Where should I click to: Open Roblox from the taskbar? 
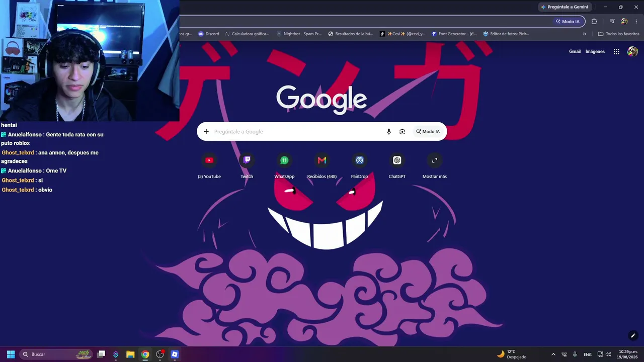175,354
